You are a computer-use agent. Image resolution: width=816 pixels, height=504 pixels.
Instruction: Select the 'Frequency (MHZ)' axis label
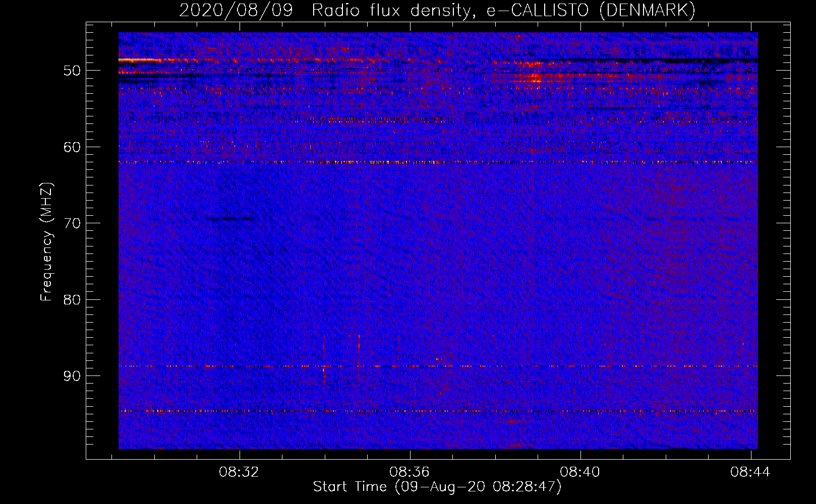pos(46,242)
